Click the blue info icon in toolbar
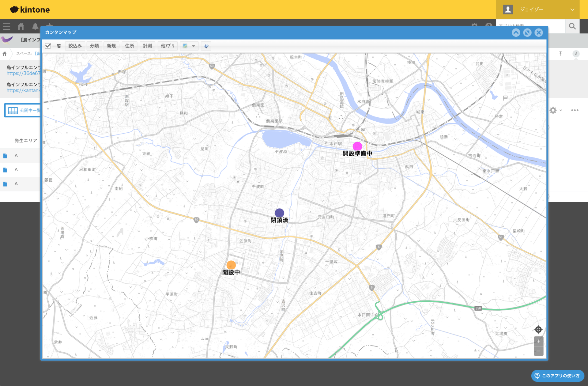 pyautogui.click(x=206, y=46)
